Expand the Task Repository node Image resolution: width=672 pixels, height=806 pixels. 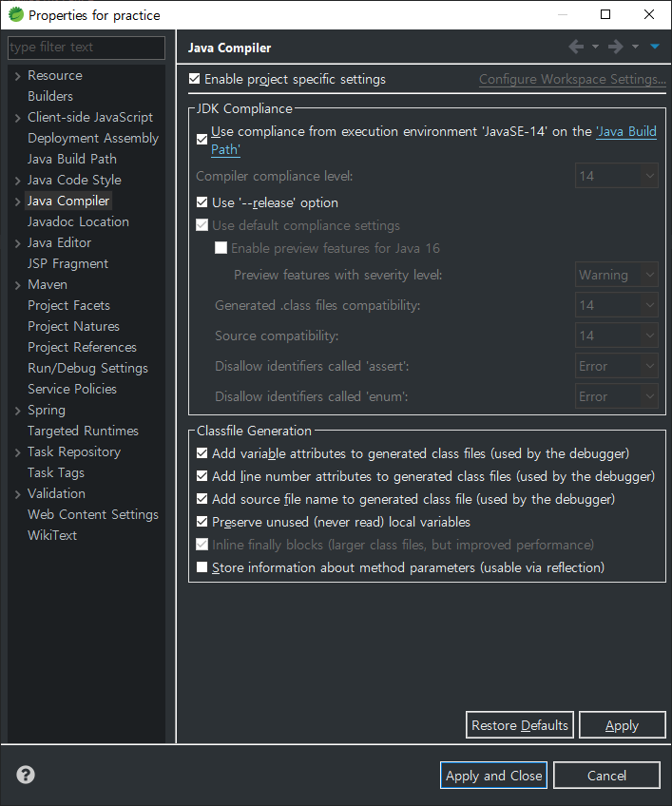18,452
